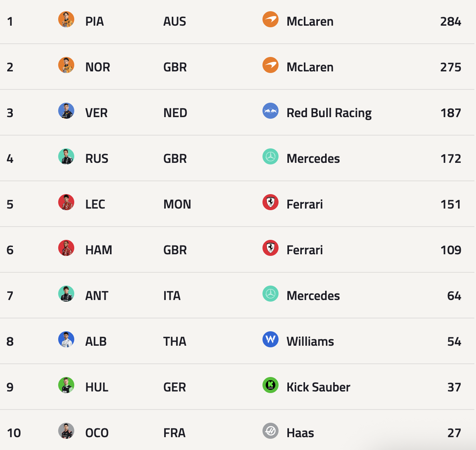Select the ANT driver headshot
This screenshot has height=450, width=476.
pyautogui.click(x=66, y=294)
